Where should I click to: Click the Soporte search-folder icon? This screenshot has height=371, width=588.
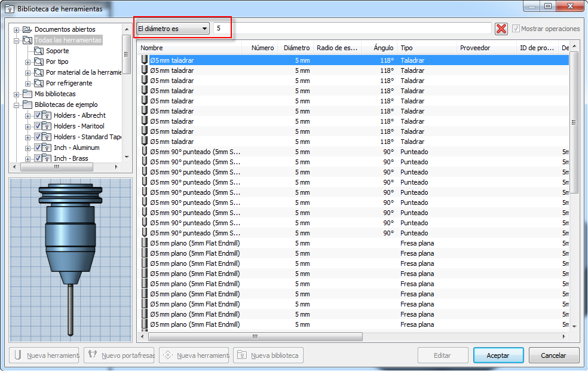pyautogui.click(x=39, y=51)
